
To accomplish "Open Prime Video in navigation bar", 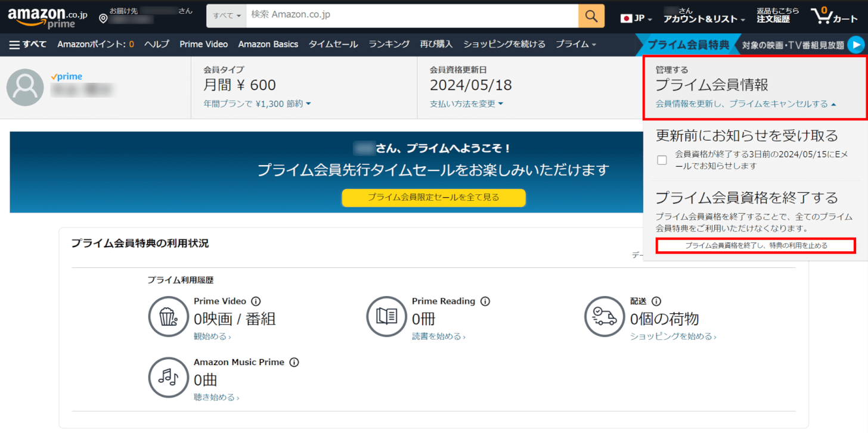I will point(204,44).
